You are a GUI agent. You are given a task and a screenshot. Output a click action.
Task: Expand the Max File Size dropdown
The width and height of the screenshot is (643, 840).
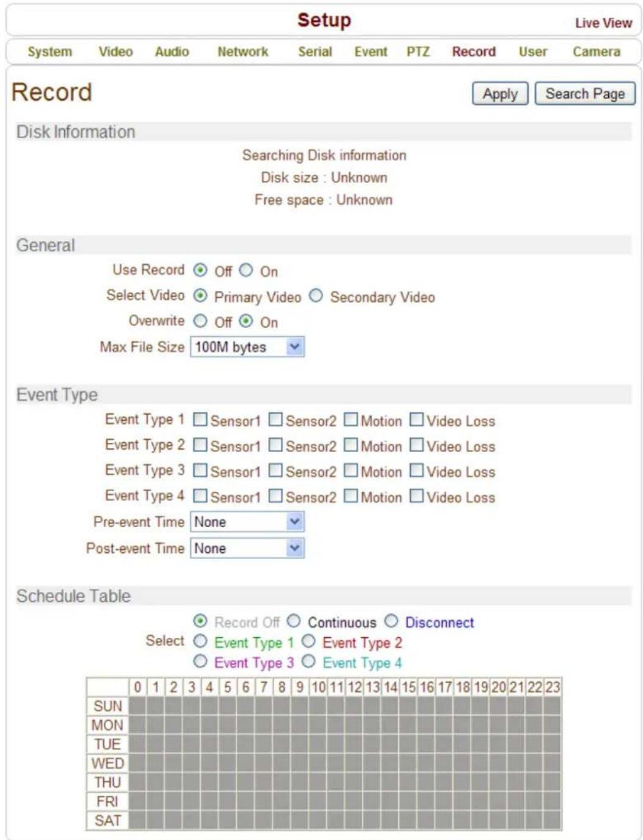click(x=247, y=347)
